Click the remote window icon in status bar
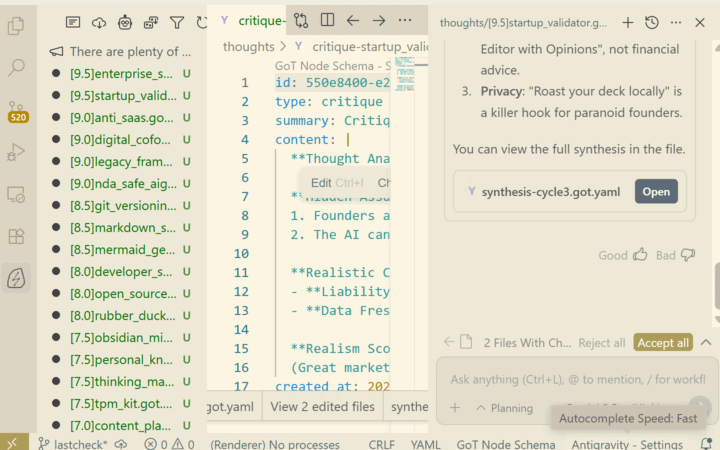Image resolution: width=720 pixels, height=450 pixels. coord(13,443)
